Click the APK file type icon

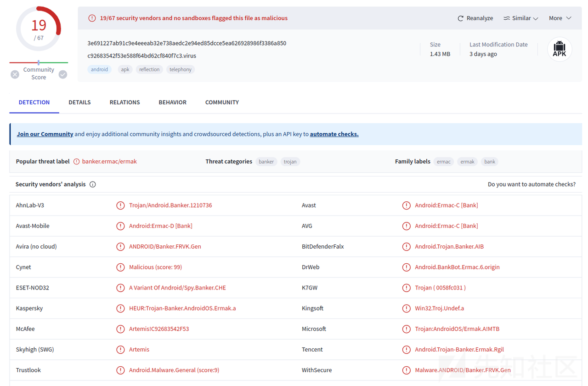[x=560, y=49]
